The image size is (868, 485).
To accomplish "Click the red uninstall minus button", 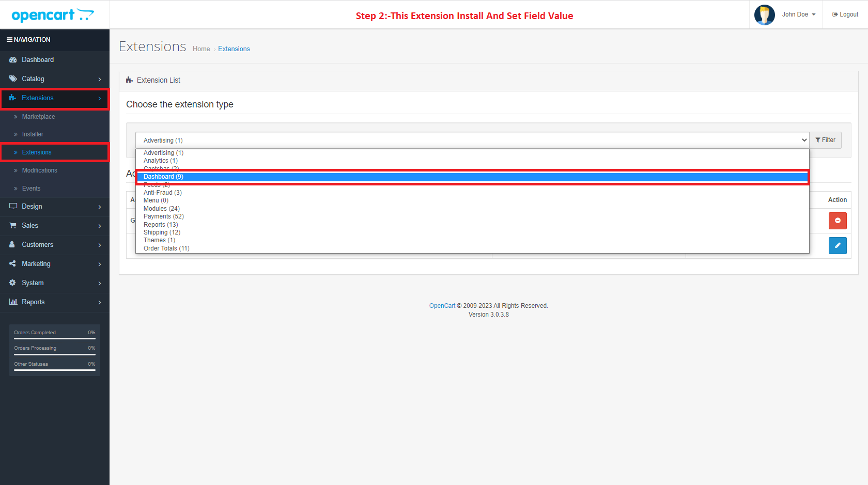I will (837, 221).
